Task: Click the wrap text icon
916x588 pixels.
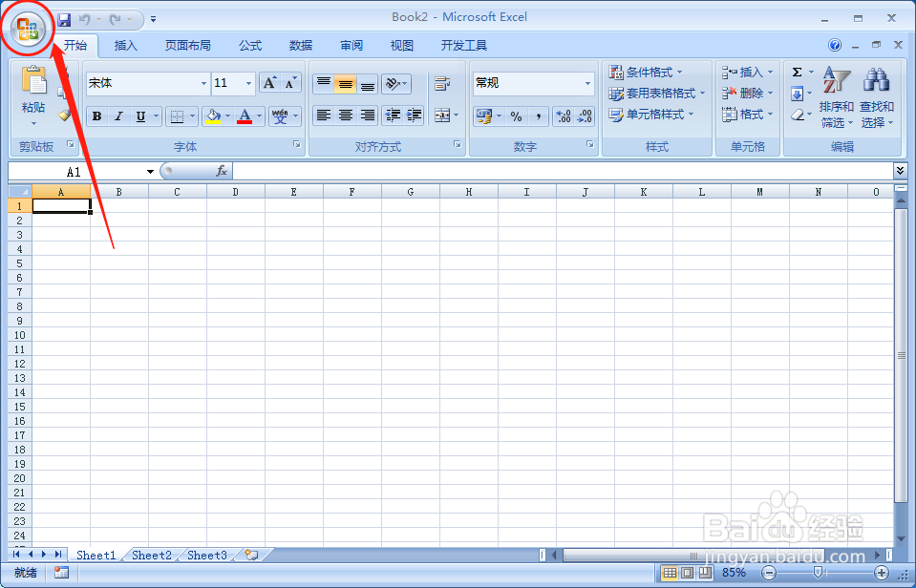Action: point(442,83)
